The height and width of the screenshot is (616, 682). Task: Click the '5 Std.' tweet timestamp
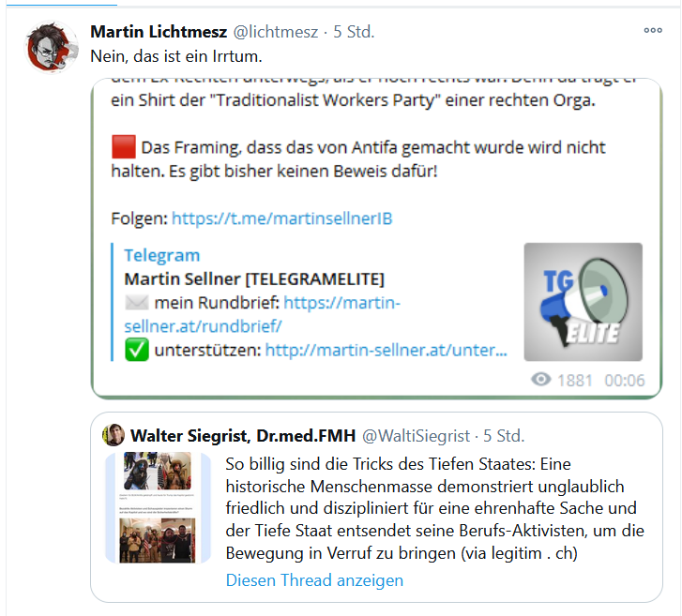(355, 32)
